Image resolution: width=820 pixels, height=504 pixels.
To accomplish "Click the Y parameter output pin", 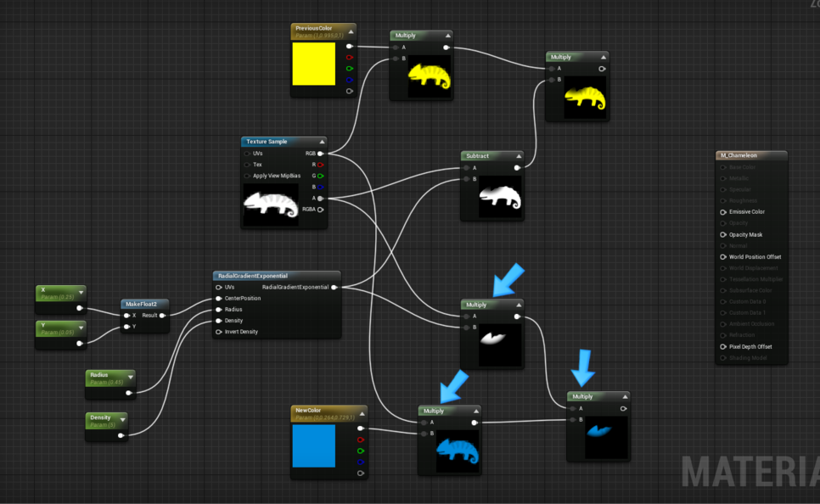I will coord(80,344).
